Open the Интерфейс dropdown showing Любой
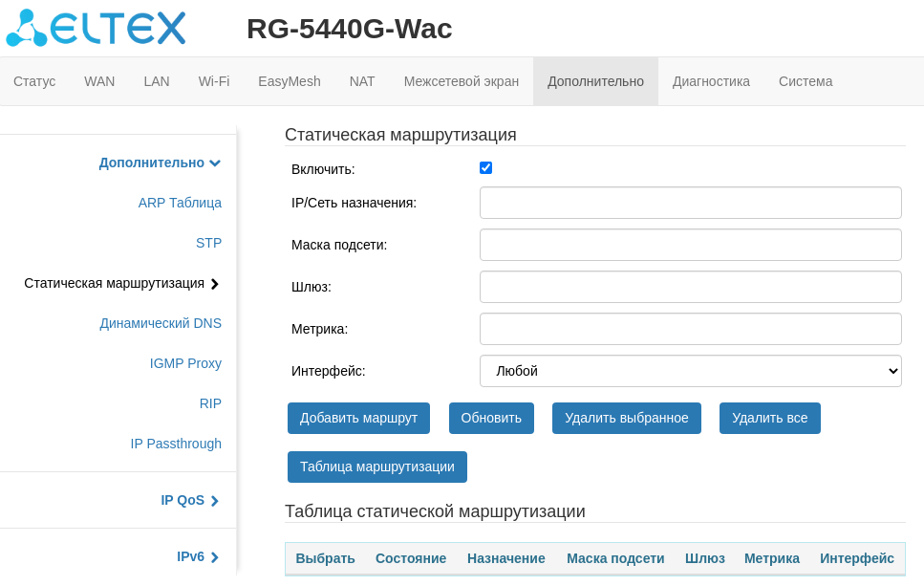The width and height of the screenshot is (924, 586). click(x=690, y=371)
